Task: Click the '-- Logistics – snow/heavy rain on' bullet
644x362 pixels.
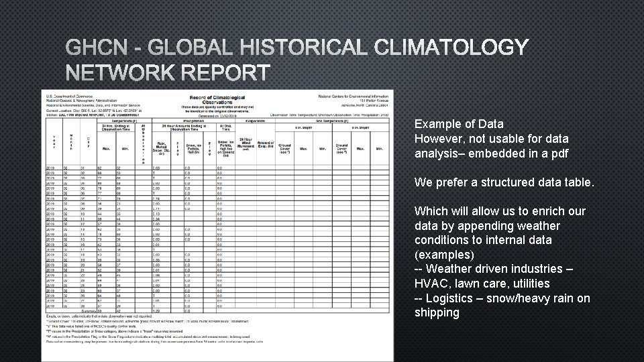Action: pos(502,298)
